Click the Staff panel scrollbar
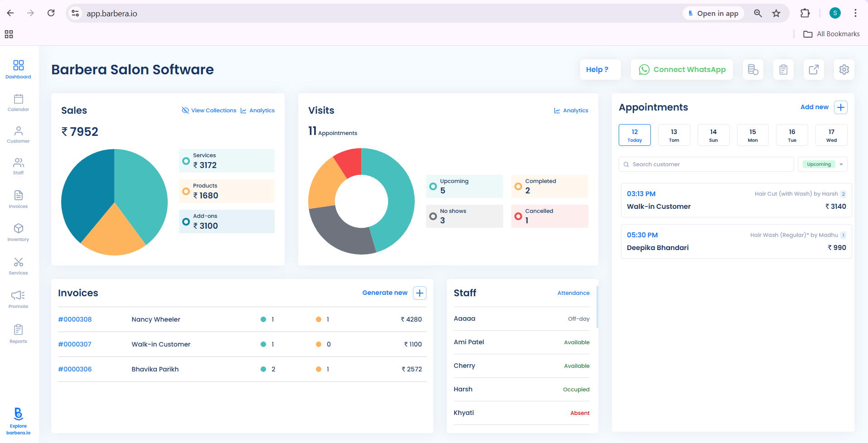This screenshot has width=868, height=443. point(597,307)
